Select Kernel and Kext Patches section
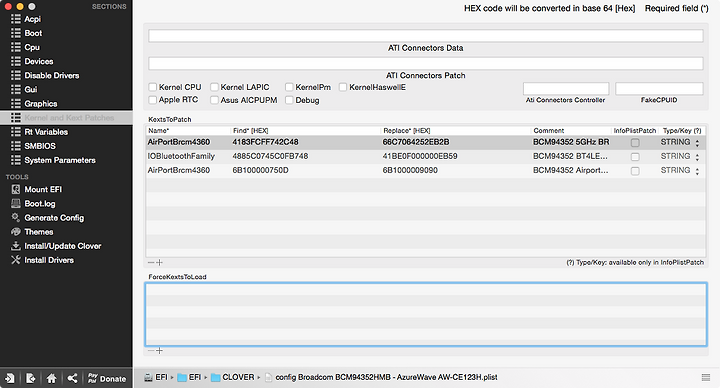The height and width of the screenshot is (388, 720). tap(69, 118)
